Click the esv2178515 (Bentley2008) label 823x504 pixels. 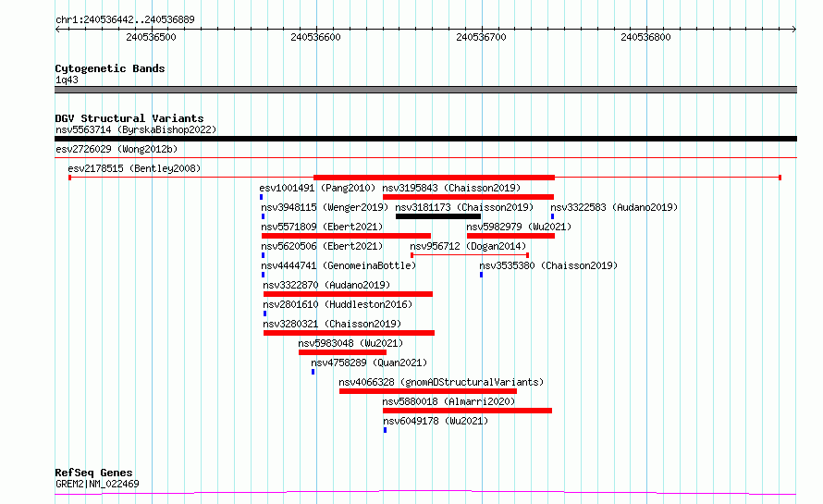click(x=134, y=168)
